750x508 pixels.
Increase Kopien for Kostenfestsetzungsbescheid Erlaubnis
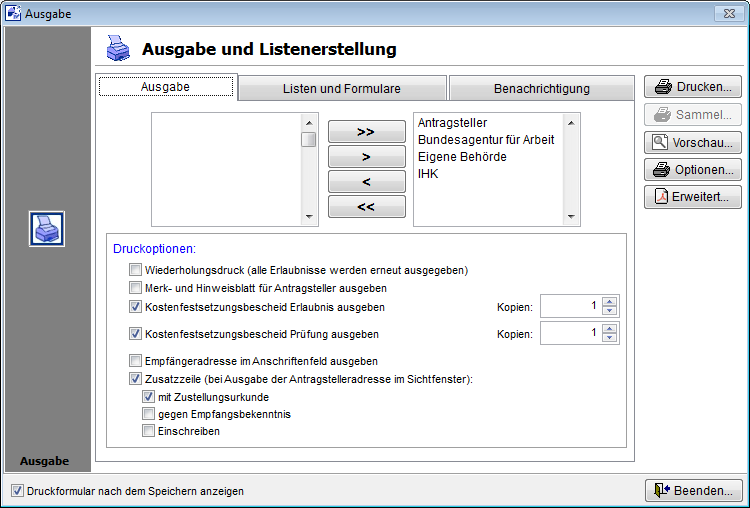610,302
